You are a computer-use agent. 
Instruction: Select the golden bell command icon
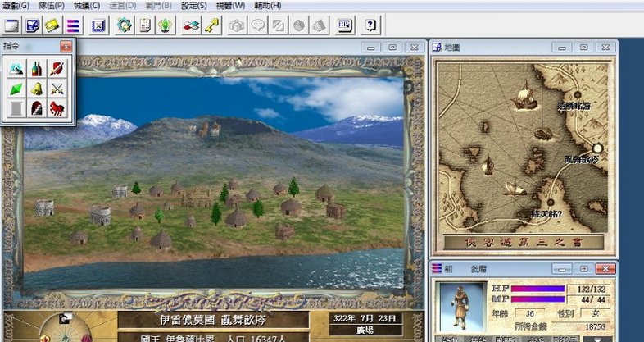[37, 89]
